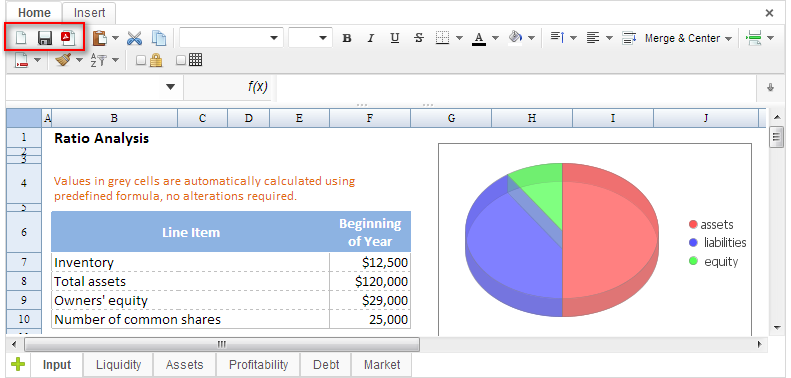Insert row with green row icon
Viewport: 791px width, 378px height.
754,38
